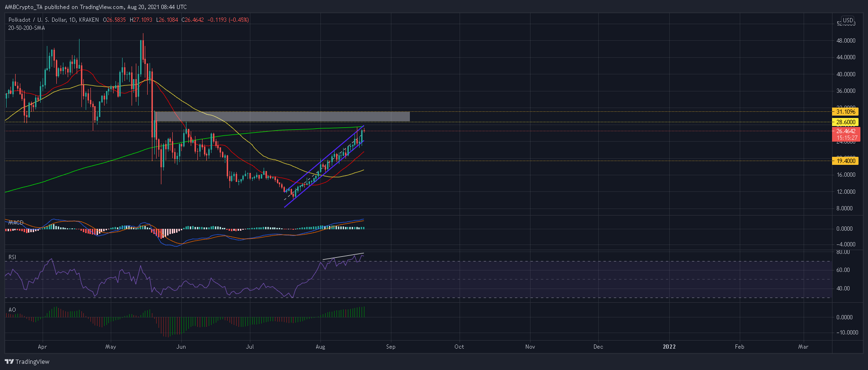
Task: Click the 2022 label on time axis
Action: coord(669,347)
